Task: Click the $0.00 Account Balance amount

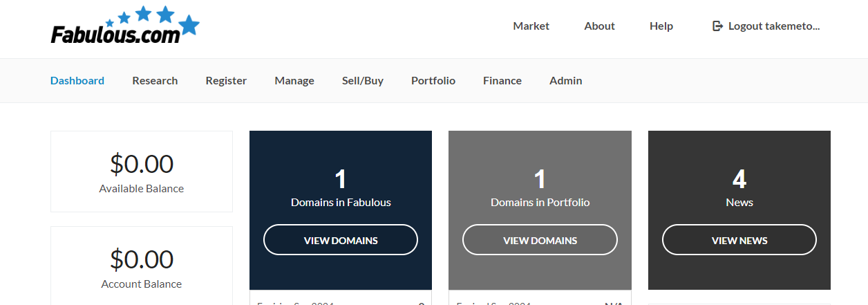Action: pyautogui.click(x=142, y=259)
